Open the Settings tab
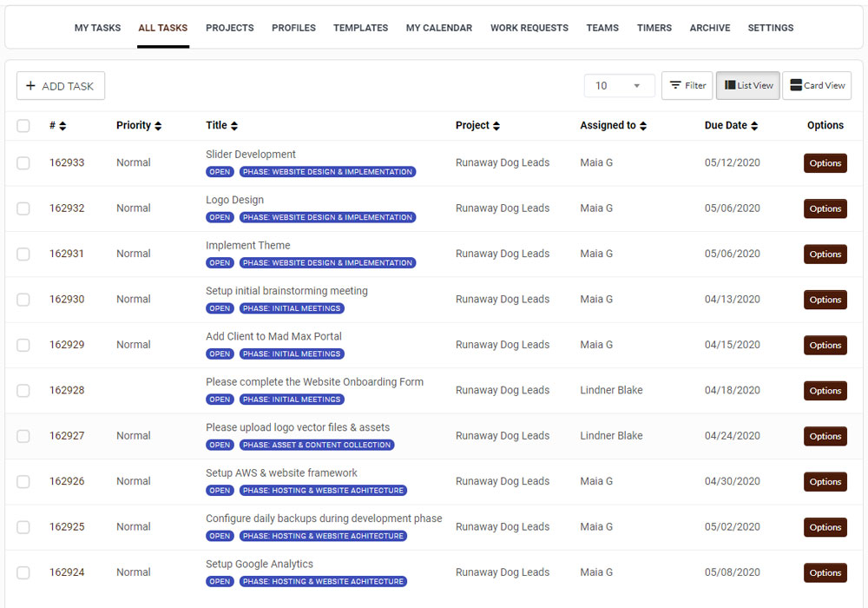 [771, 28]
